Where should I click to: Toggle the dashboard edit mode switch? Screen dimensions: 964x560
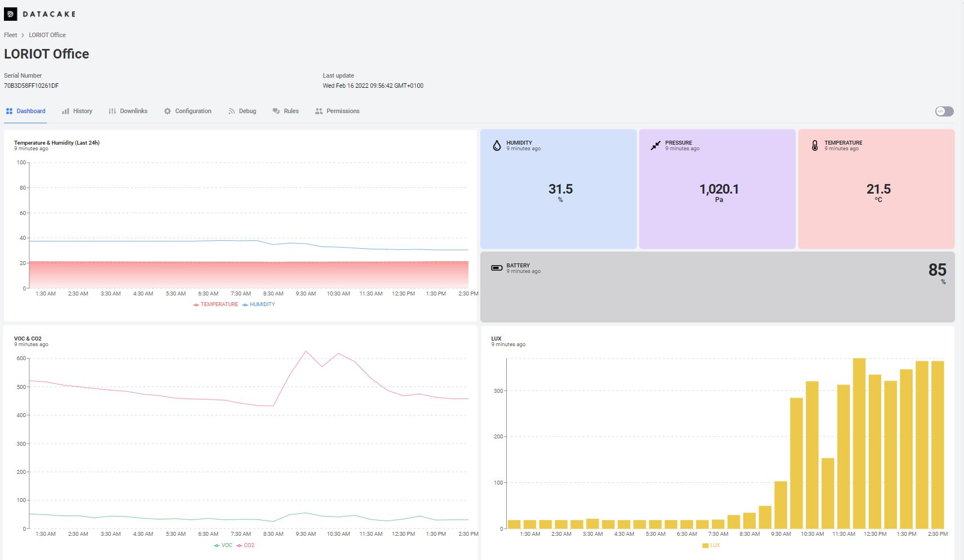944,111
